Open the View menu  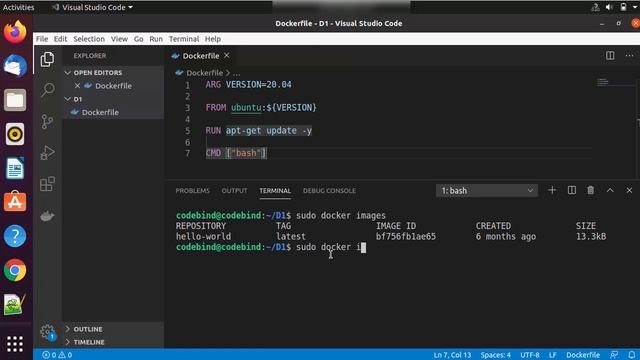pyautogui.click(x=119, y=39)
